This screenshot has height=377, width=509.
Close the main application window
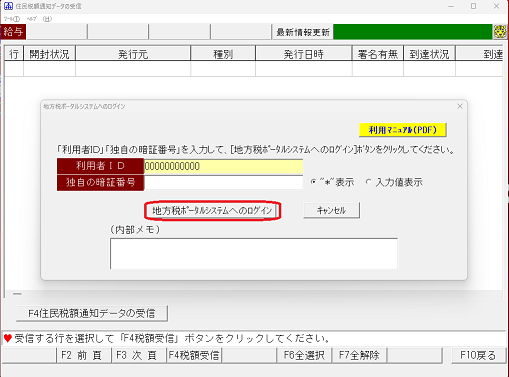[496, 6]
